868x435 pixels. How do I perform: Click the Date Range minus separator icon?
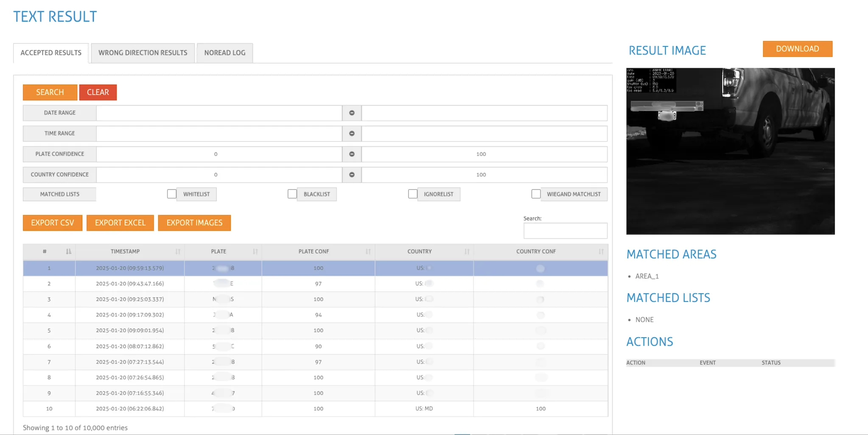point(352,113)
